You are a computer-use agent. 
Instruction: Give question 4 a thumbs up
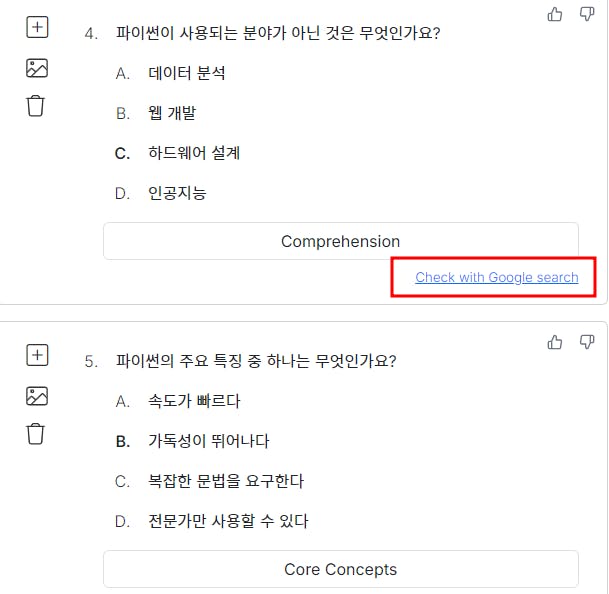[555, 14]
